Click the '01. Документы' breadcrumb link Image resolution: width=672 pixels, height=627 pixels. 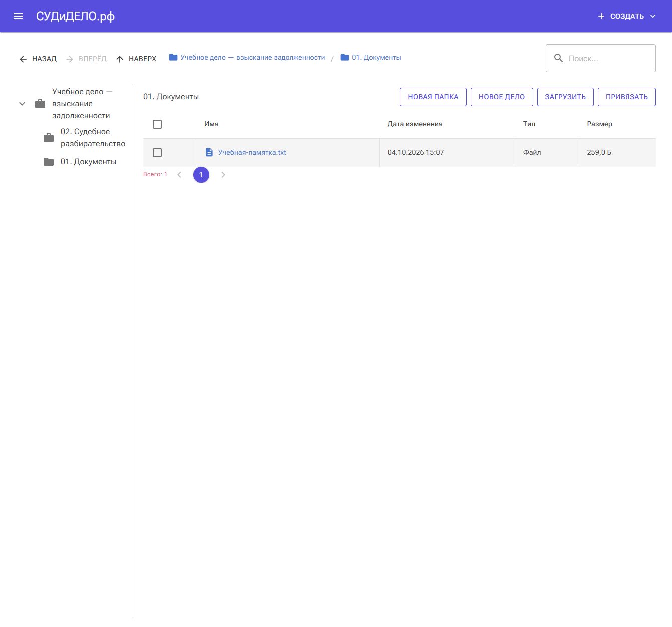[x=376, y=58]
